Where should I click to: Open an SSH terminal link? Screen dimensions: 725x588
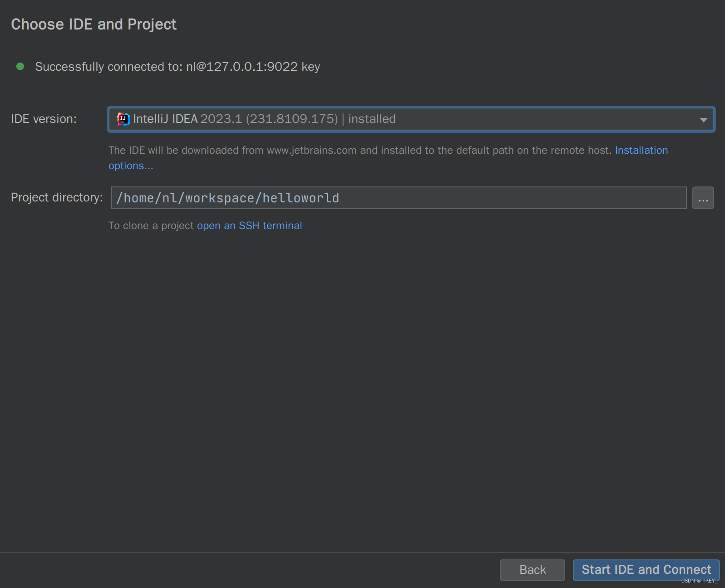click(249, 225)
